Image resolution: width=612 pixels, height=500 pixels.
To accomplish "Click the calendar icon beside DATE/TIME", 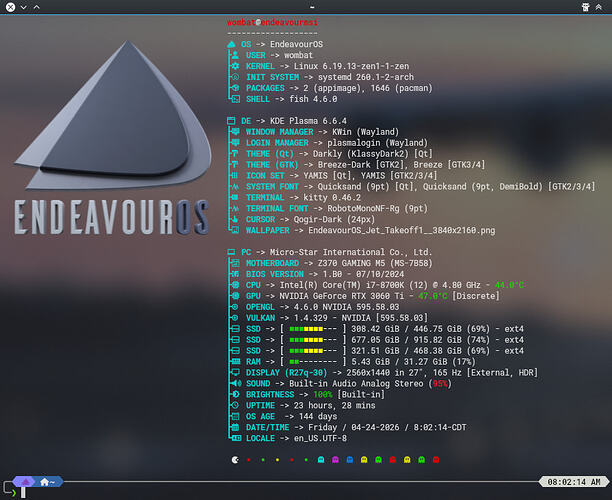I will coord(235,427).
